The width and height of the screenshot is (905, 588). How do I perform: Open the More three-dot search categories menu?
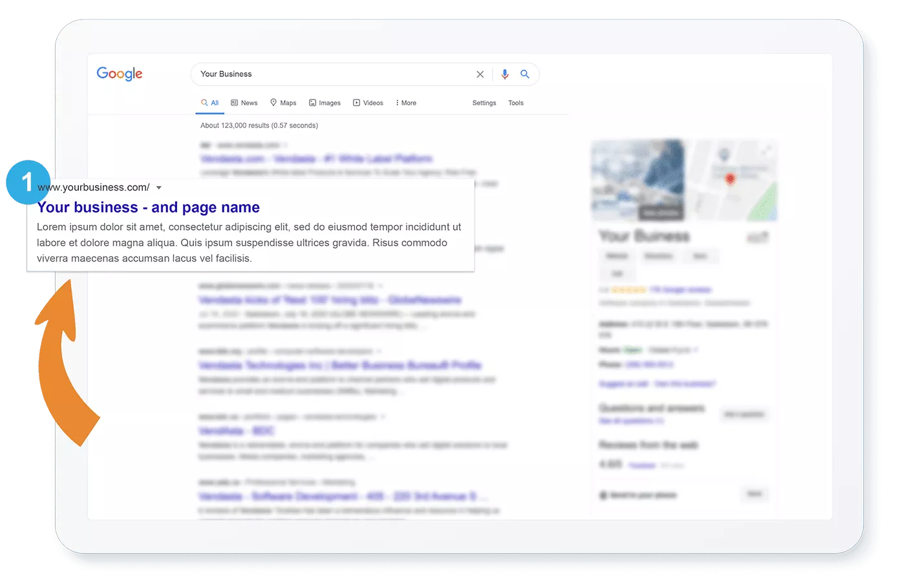(399, 102)
